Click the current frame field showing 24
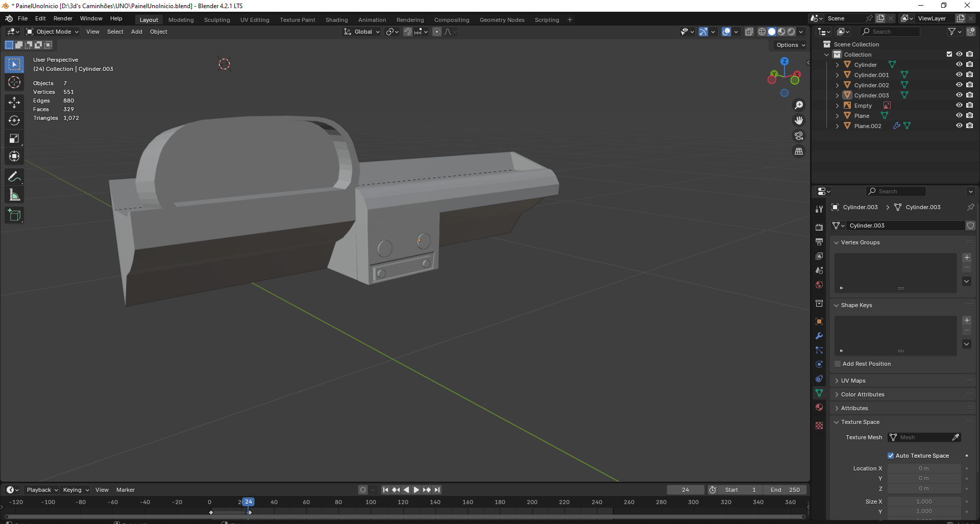 tap(685, 490)
